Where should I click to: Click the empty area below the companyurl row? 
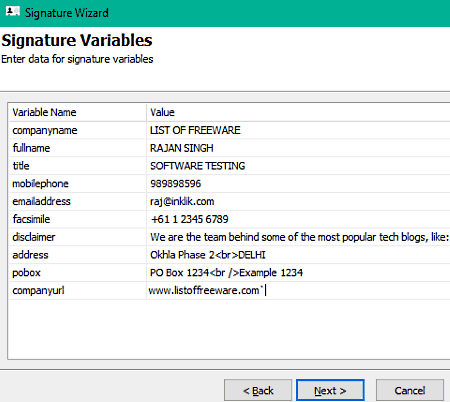pos(229,329)
